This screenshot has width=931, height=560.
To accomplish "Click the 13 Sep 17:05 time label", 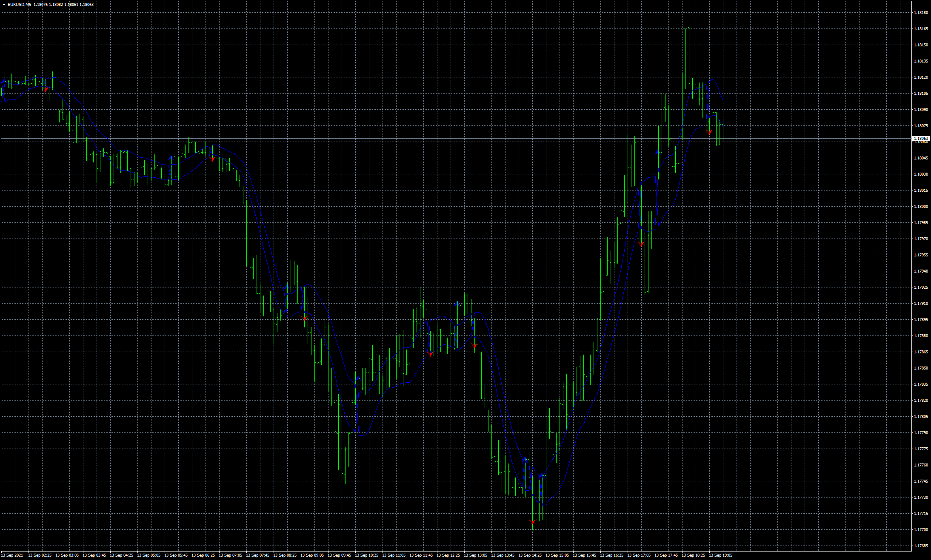I will click(x=639, y=555).
